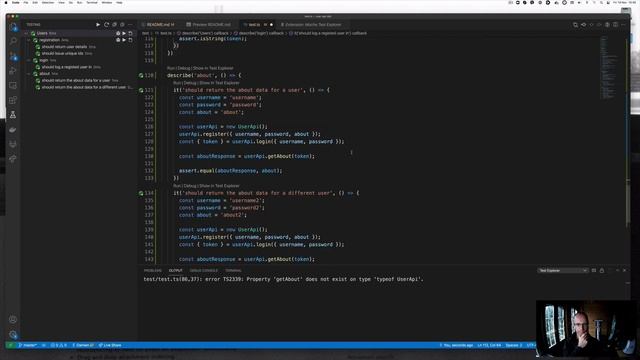Click Debug codelens above describe('about')
The width and height of the screenshot is (640, 360).
pos(183,68)
